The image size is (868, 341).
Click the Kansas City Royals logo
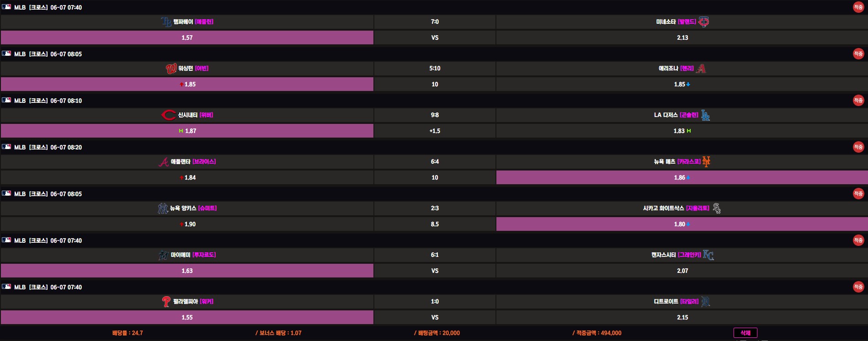pos(708,255)
